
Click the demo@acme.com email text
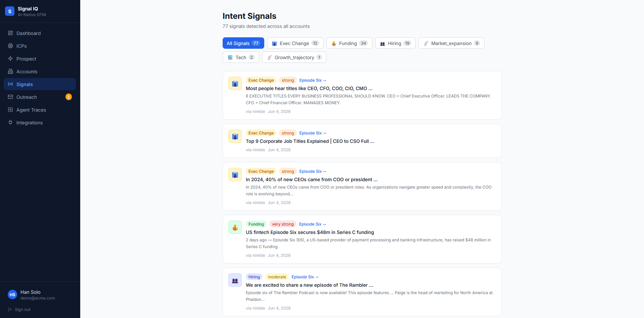click(38, 298)
